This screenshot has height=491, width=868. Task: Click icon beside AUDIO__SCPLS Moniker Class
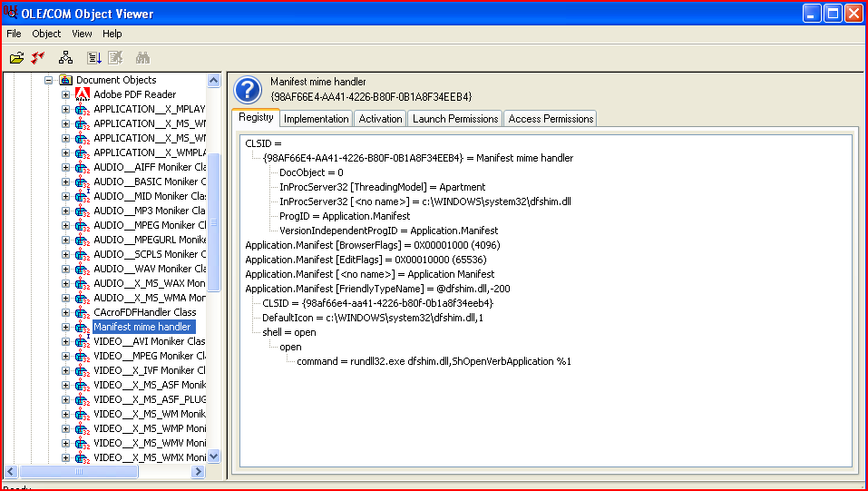tap(82, 254)
